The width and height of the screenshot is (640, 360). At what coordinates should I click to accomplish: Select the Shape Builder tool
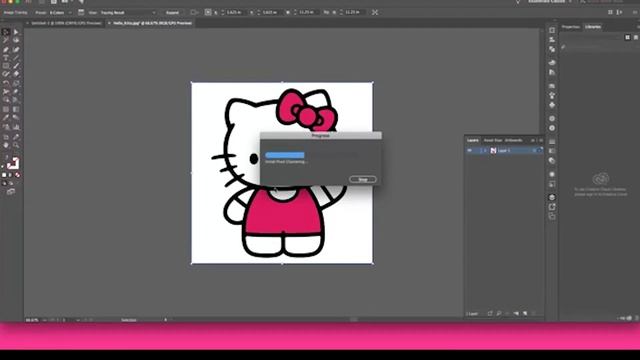click(6, 100)
